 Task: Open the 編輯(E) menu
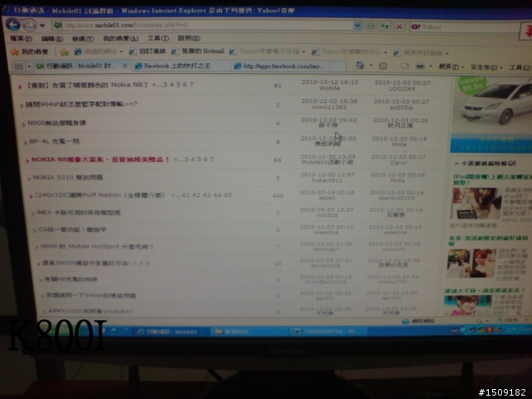[52, 39]
